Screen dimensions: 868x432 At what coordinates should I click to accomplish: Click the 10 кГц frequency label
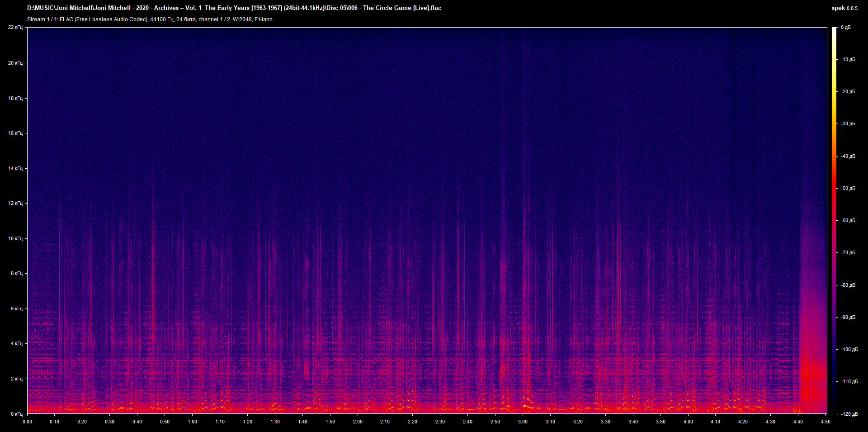15,238
